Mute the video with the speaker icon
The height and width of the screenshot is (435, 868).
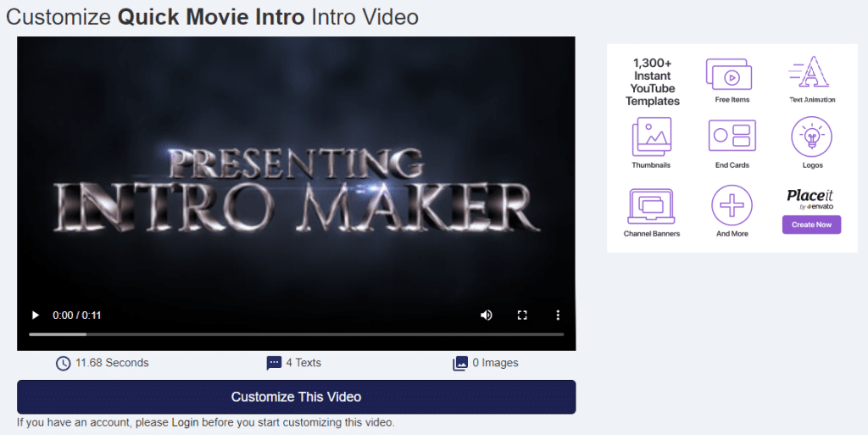click(x=487, y=315)
